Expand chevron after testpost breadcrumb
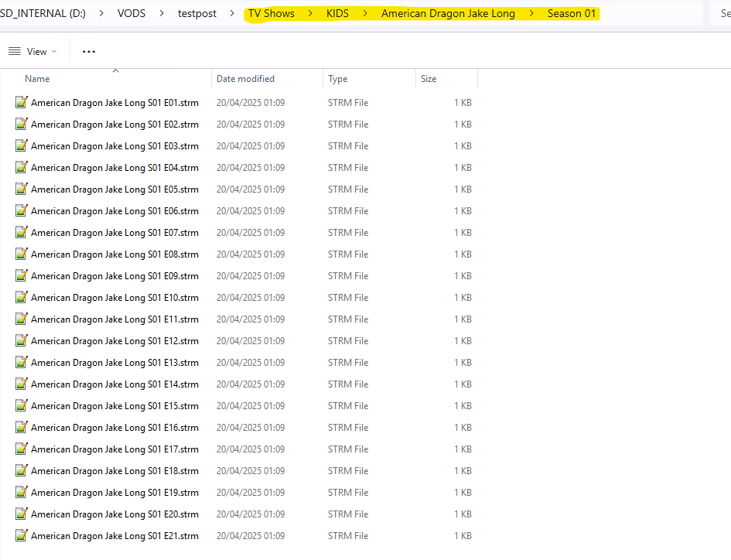 pyautogui.click(x=232, y=13)
